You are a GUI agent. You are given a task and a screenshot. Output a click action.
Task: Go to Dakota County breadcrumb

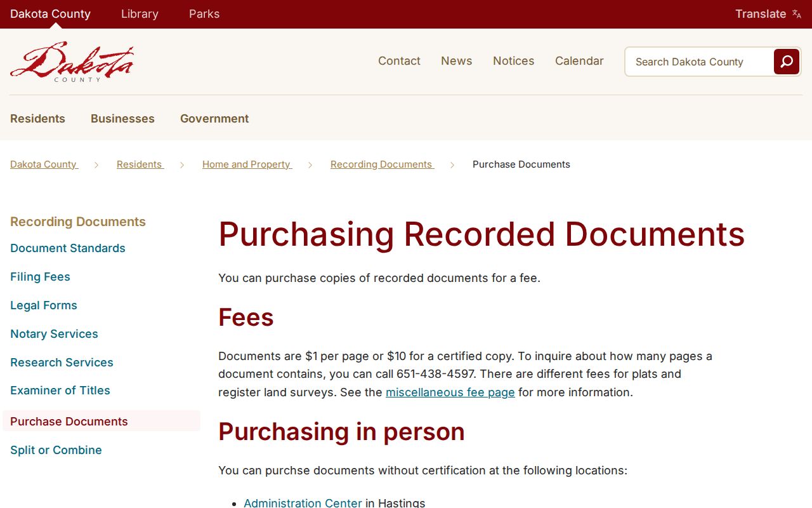[44, 164]
